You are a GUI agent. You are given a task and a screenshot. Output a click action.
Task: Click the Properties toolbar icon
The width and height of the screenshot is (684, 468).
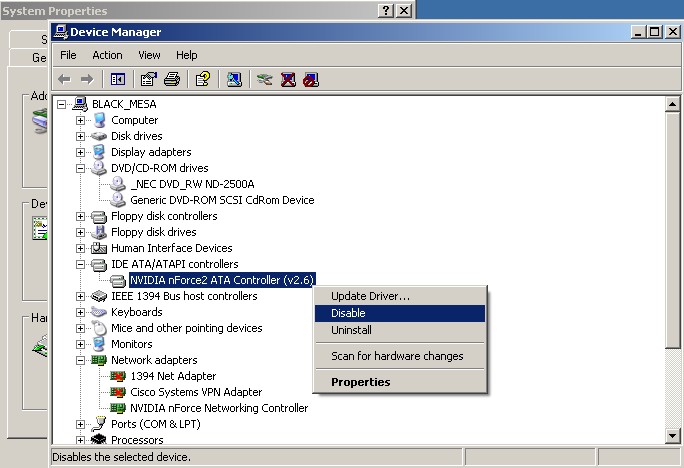148,79
